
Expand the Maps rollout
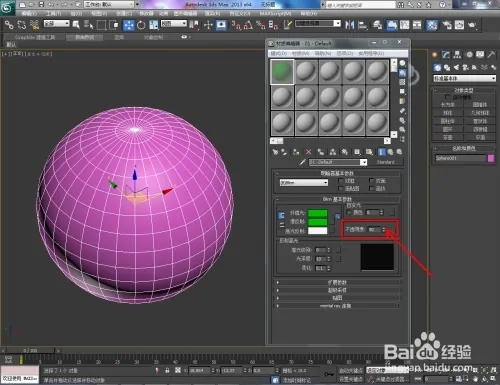point(338,298)
